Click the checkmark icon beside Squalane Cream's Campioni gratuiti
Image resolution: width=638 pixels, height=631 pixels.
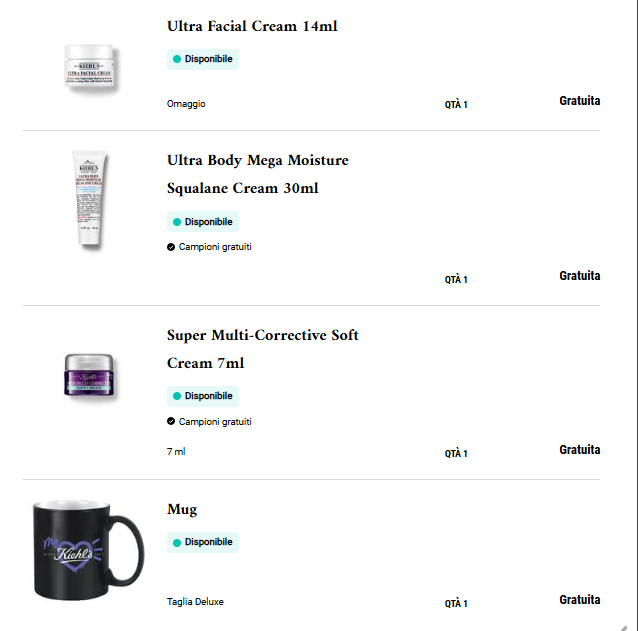[x=171, y=247]
